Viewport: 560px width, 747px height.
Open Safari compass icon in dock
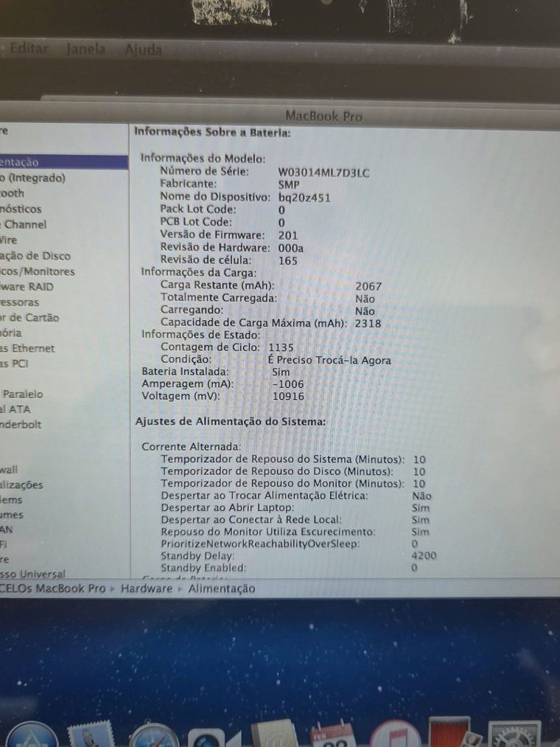(x=153, y=736)
